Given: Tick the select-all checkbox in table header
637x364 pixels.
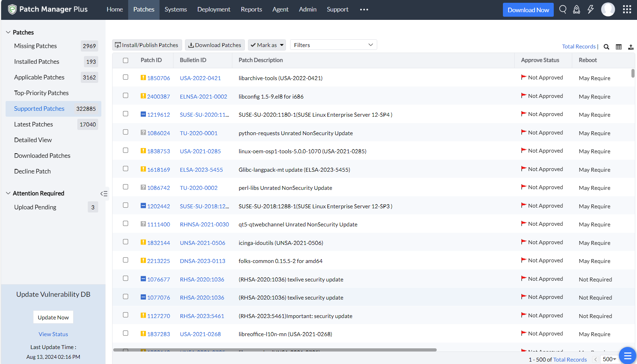Looking at the screenshot, I should click(126, 61).
